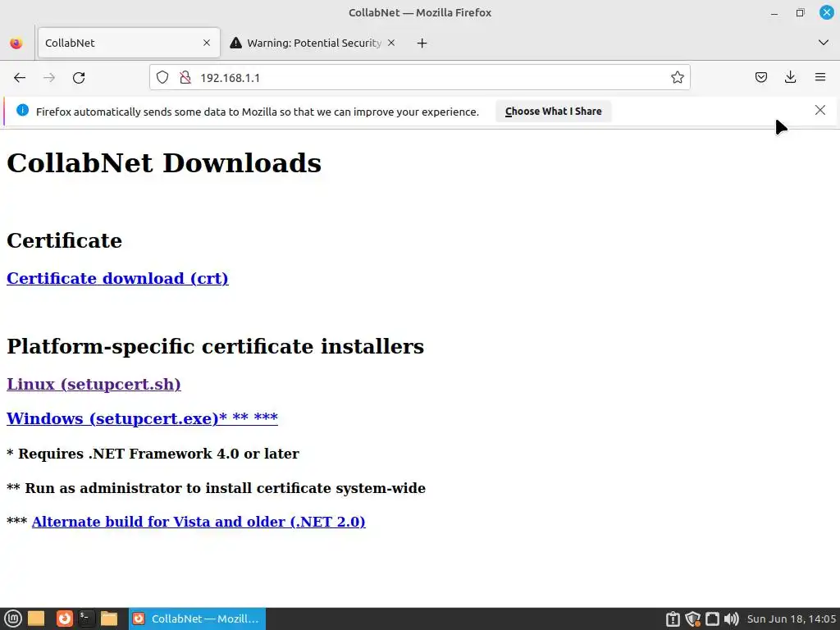Minimize the Firefox window
Image resolution: width=840 pixels, height=630 pixels.
(774, 13)
